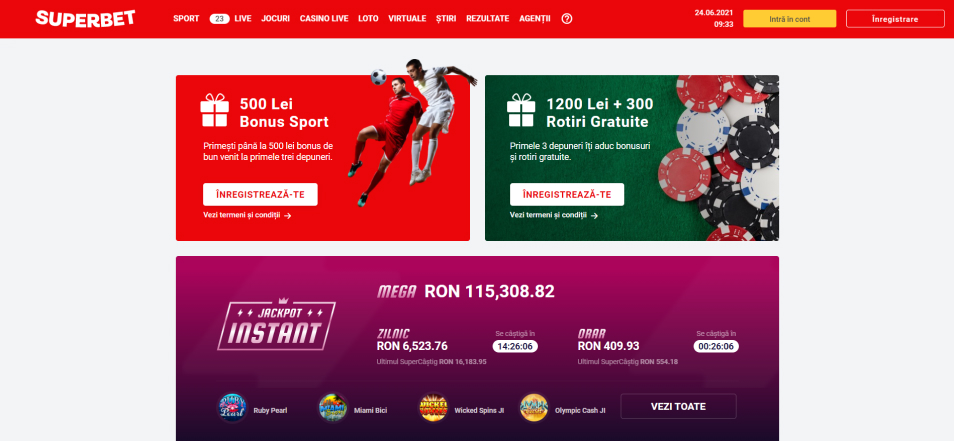Click the gift icon on Bonus Sport banner
The height and width of the screenshot is (441, 954).
tap(214, 110)
